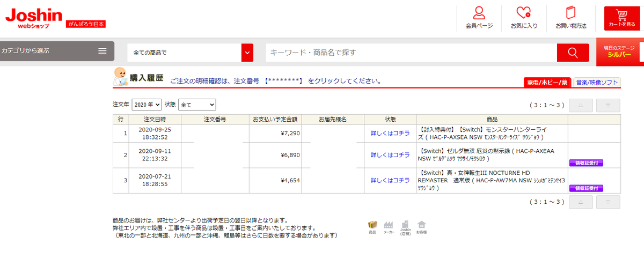Click the 注文日時 column header

coord(155,119)
